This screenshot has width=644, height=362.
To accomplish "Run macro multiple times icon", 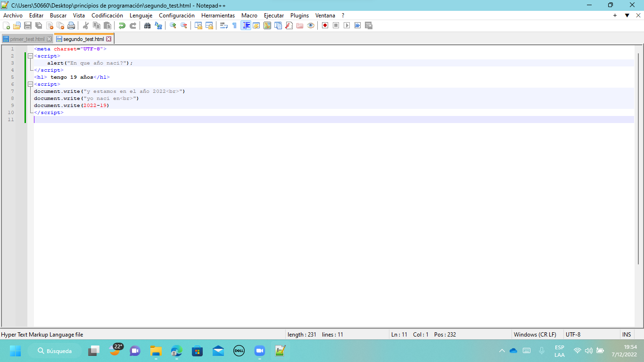I will point(358,25).
